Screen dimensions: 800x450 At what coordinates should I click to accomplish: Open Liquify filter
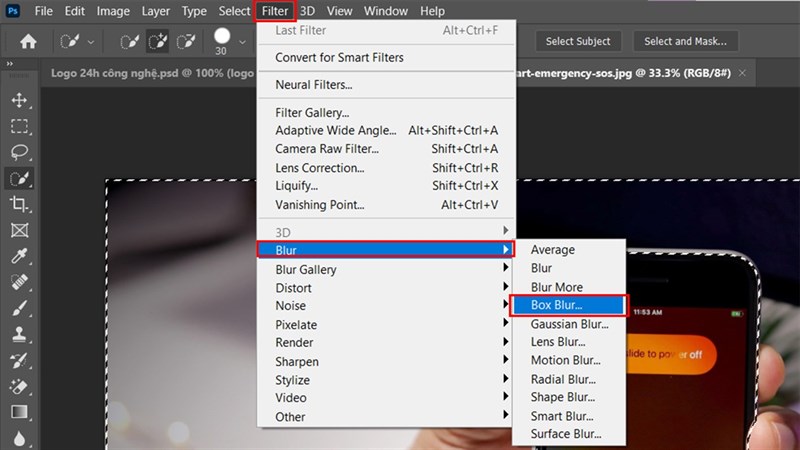pyautogui.click(x=387, y=186)
